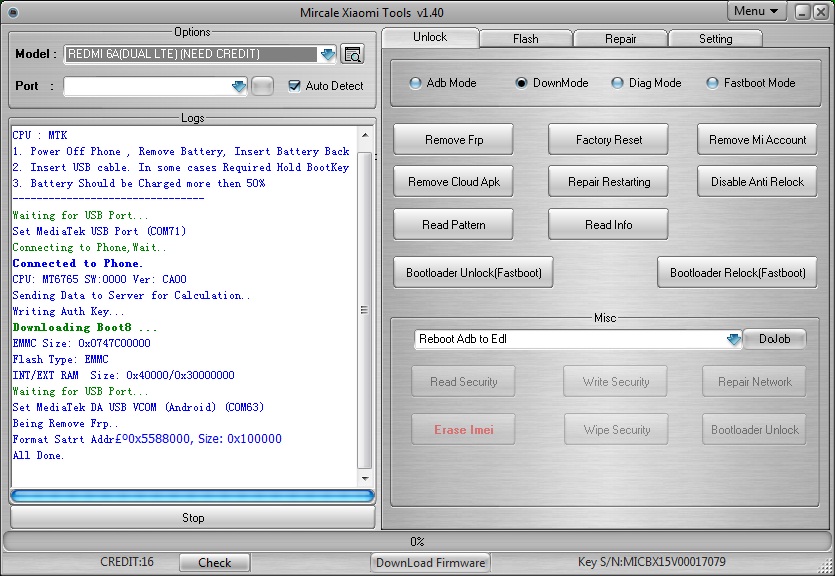Click the bottom 0% progress bar
Viewport: 835px width, 576px height.
[x=417, y=541]
